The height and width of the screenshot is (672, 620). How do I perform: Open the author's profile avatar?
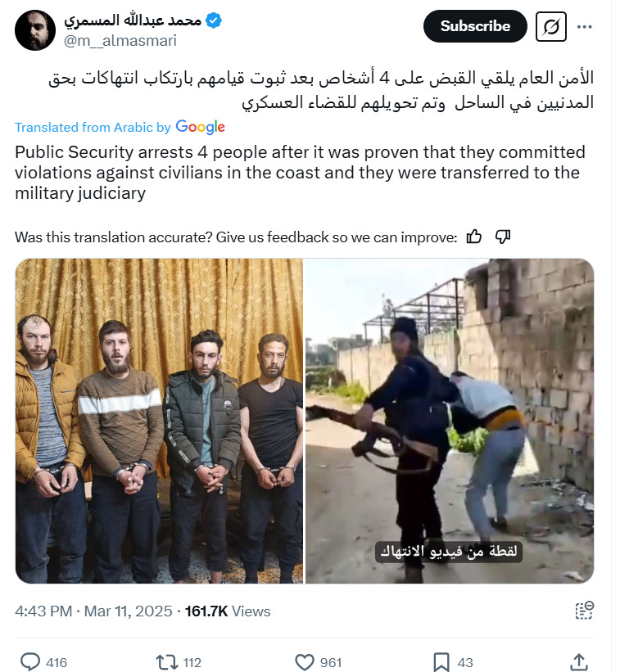[35, 30]
